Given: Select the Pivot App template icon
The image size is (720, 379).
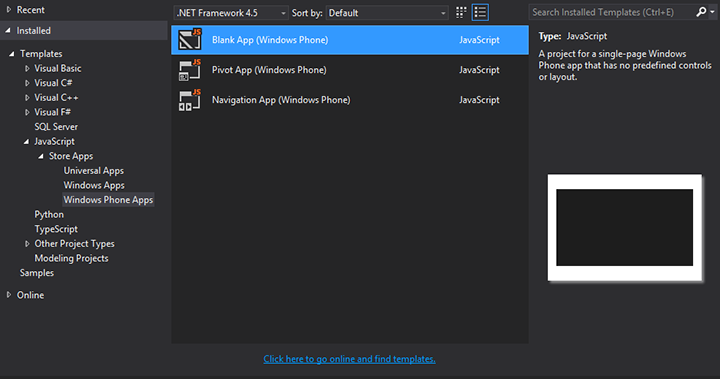Looking at the screenshot, I should pyautogui.click(x=190, y=70).
